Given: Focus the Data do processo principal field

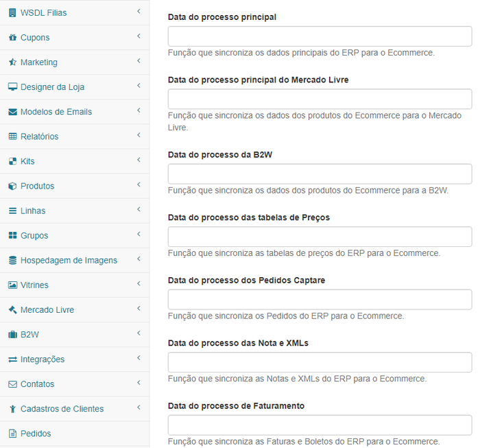Looking at the screenshot, I should (320, 36).
